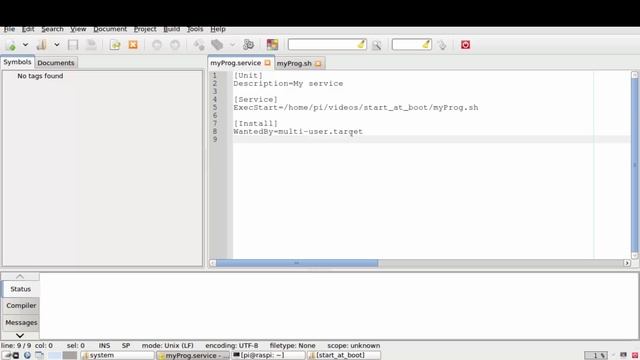640x360 pixels.
Task: Open the Project menu
Action: 145,29
